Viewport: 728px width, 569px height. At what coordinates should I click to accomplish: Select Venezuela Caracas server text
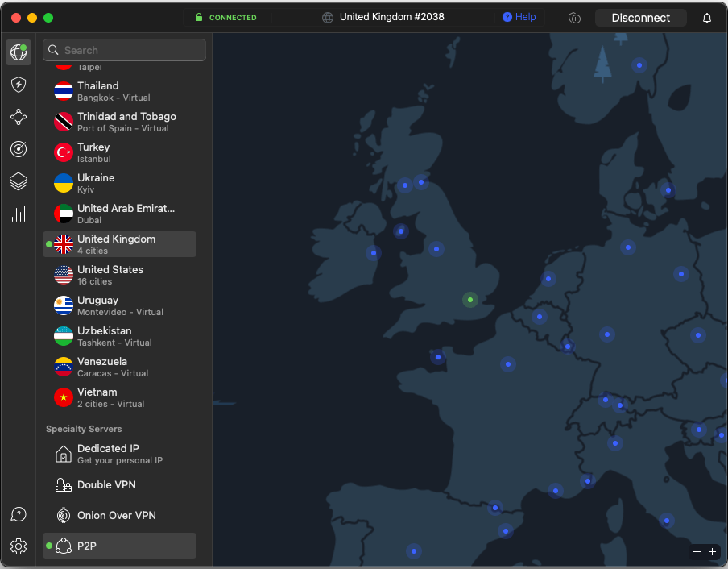[x=113, y=368]
